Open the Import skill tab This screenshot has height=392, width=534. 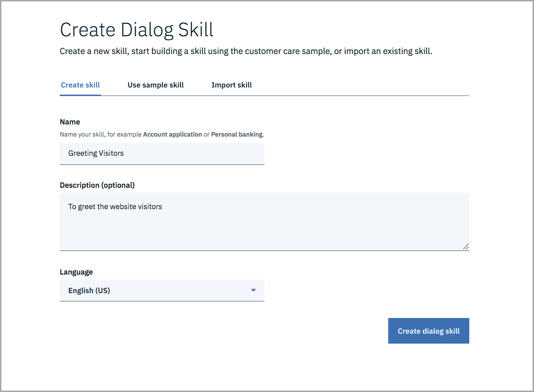click(231, 85)
